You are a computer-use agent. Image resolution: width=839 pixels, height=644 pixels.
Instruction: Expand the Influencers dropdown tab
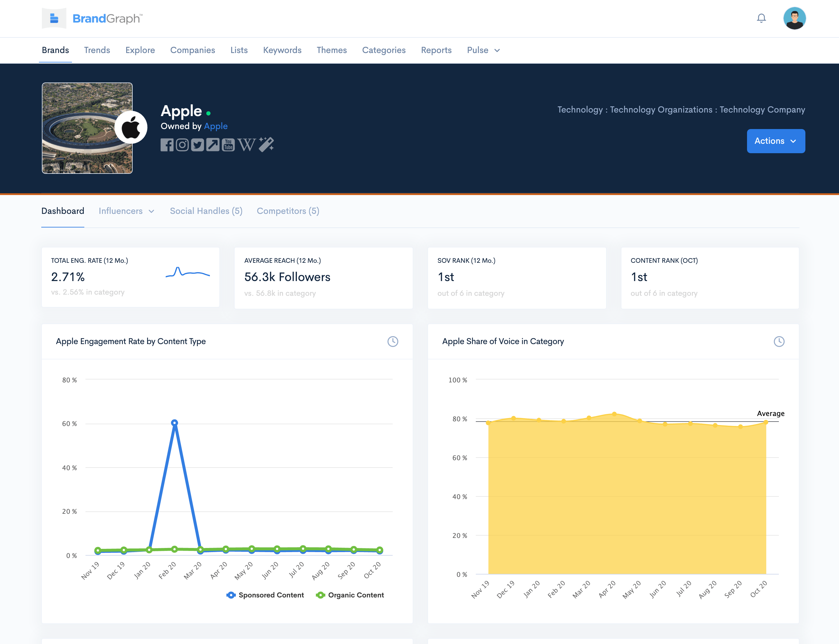click(x=126, y=211)
